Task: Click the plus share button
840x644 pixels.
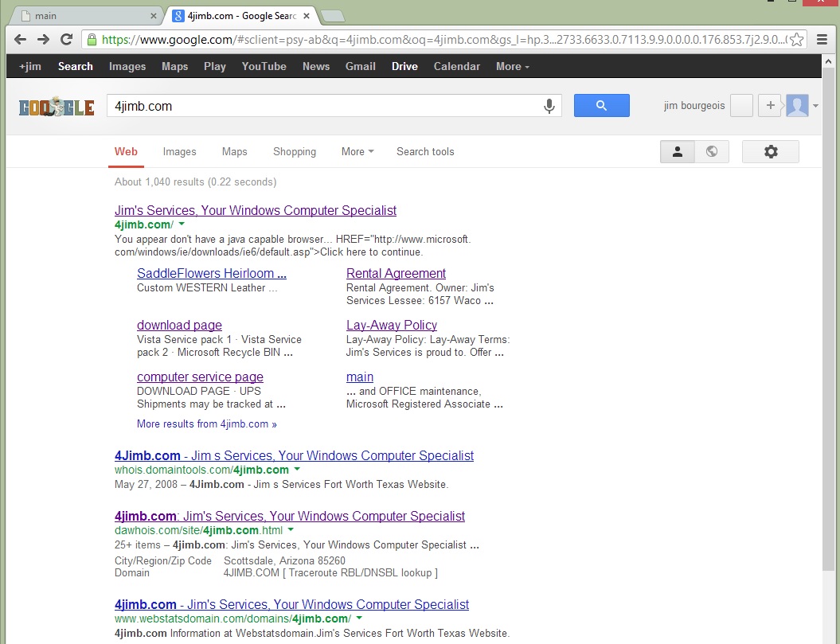Action: [x=769, y=106]
